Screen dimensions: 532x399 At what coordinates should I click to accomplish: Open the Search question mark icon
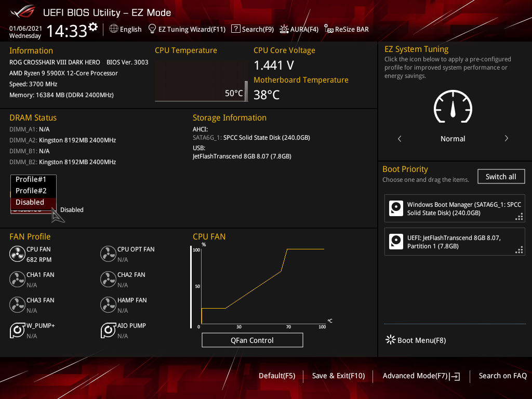[x=235, y=29]
